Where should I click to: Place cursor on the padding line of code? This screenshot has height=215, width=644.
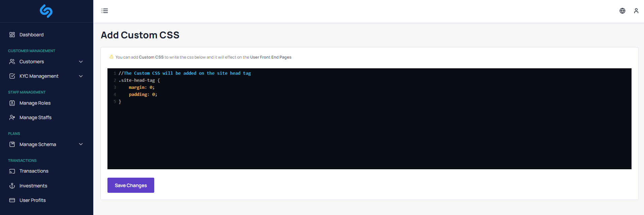143,95
